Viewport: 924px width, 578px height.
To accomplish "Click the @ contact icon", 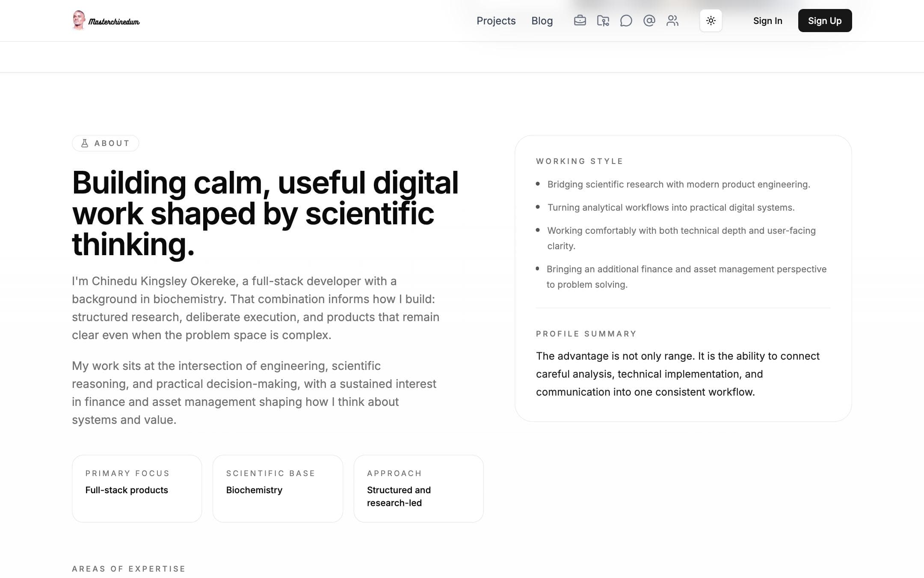I will click(x=649, y=21).
